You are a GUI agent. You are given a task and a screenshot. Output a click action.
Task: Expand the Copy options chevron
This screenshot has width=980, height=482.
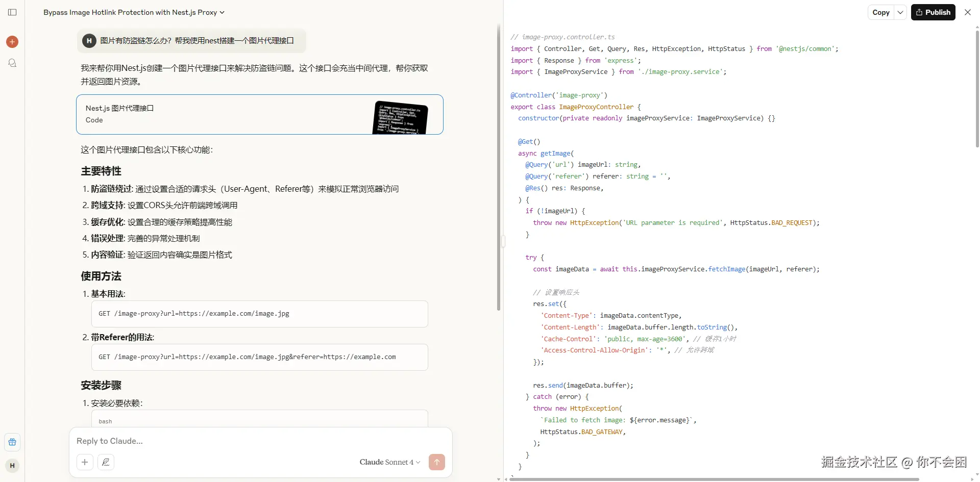pos(900,12)
